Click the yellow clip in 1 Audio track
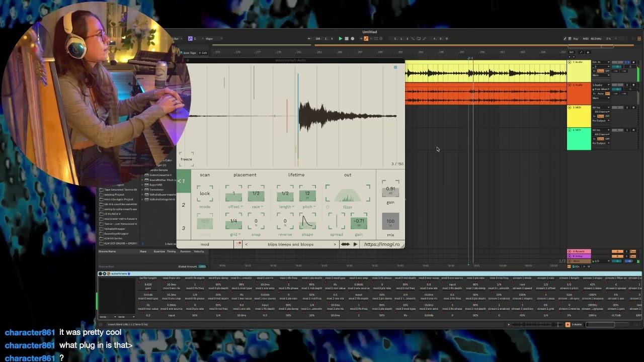 pos(486,71)
